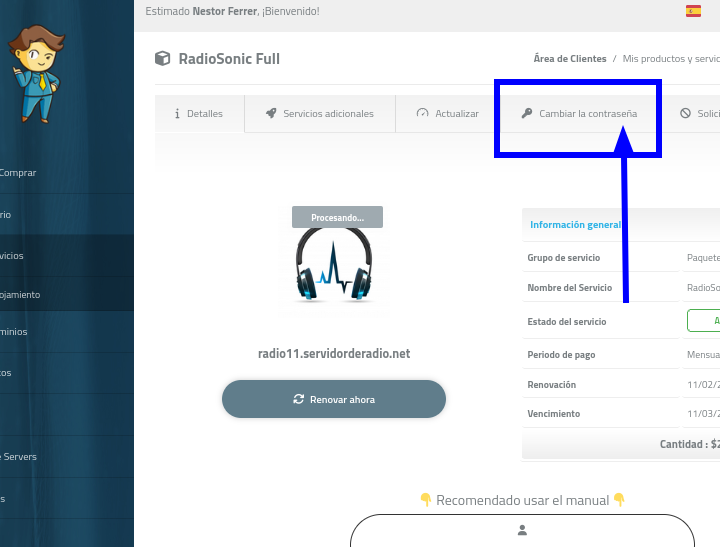Open the Cambiar la contraseña tab
720x547 pixels.
click(x=579, y=113)
